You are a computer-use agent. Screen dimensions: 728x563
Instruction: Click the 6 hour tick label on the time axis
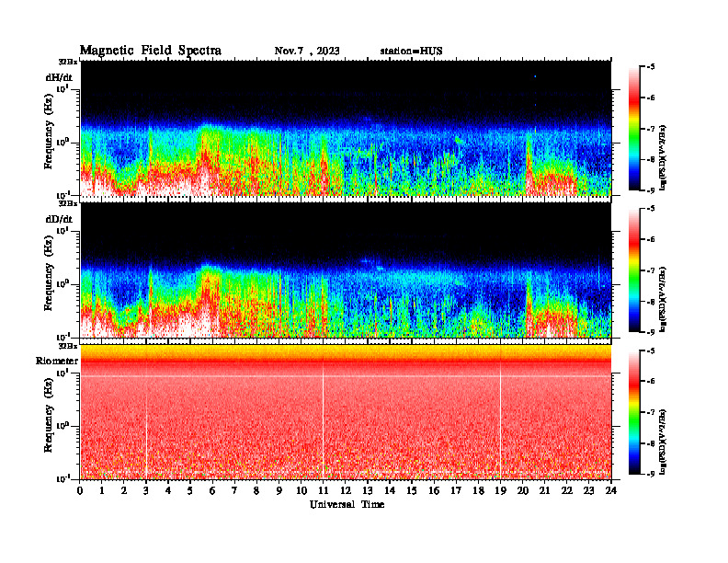(212, 491)
